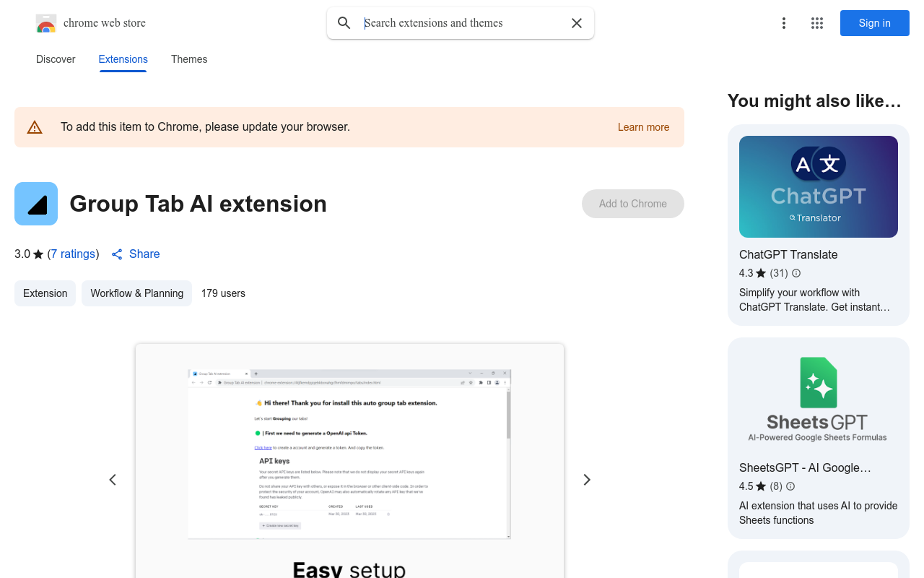Open the SheetsGPT thumbnail image
924x578 pixels.
[x=819, y=400]
